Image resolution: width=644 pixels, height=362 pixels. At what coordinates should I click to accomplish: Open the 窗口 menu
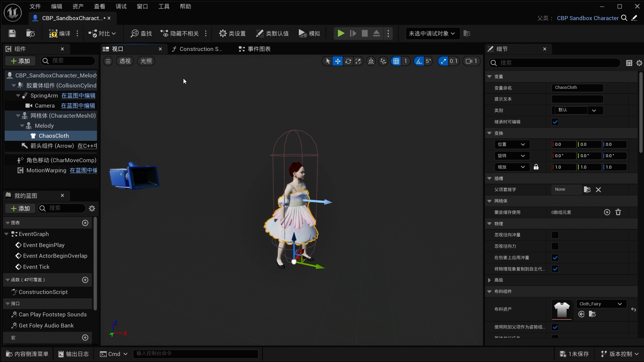coord(142,6)
